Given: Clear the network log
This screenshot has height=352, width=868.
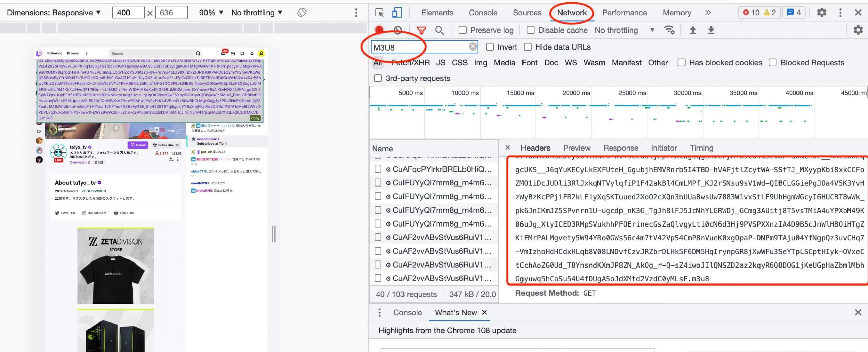Looking at the screenshot, I should pyautogui.click(x=398, y=30).
